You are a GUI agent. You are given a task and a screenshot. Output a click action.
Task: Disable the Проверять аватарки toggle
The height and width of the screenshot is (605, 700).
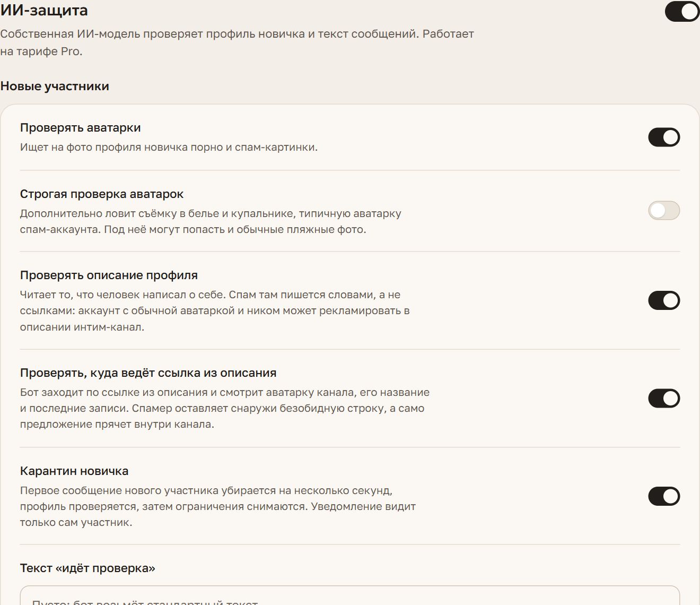[x=664, y=137]
